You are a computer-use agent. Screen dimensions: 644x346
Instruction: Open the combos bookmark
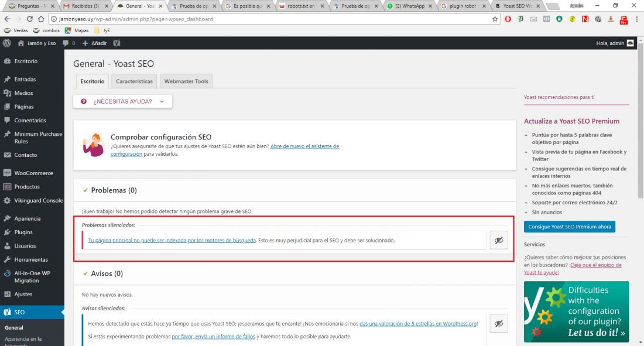46,30
